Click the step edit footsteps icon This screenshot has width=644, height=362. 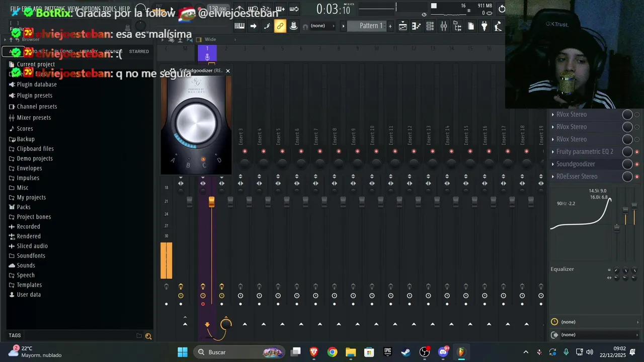(267, 26)
